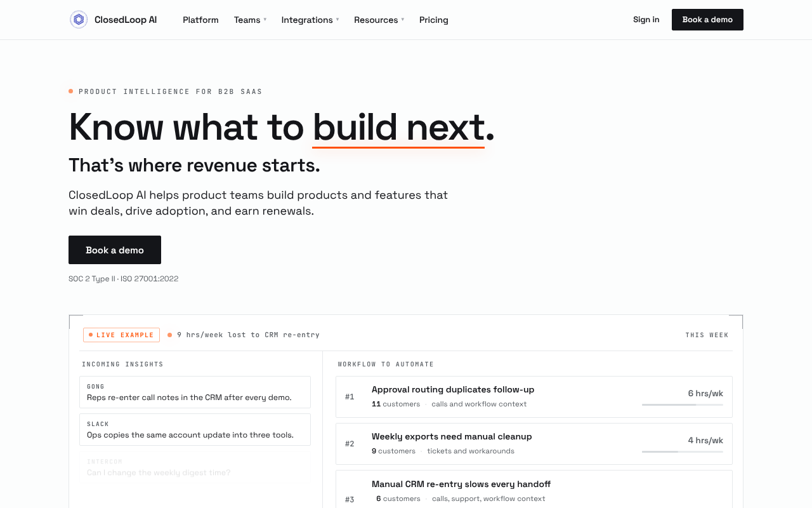Click '9 hrs/week lost to CRM re-entry' text
This screenshot has width=812, height=508.
tap(248, 335)
